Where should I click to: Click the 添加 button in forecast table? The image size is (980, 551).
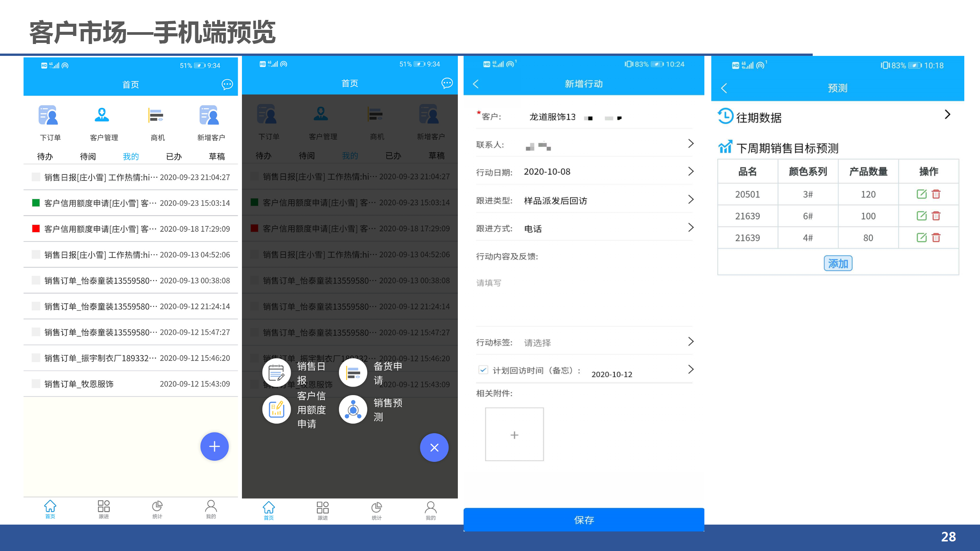point(838,263)
